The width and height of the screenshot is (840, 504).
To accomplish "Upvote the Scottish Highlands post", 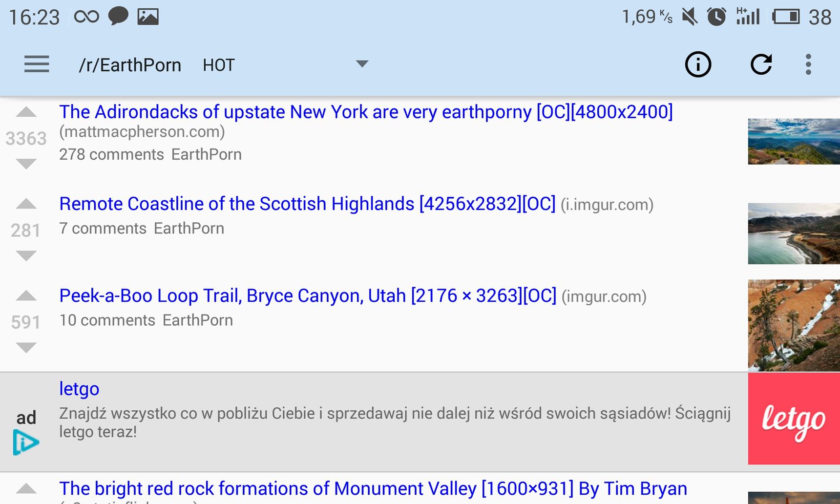I will coord(26,204).
